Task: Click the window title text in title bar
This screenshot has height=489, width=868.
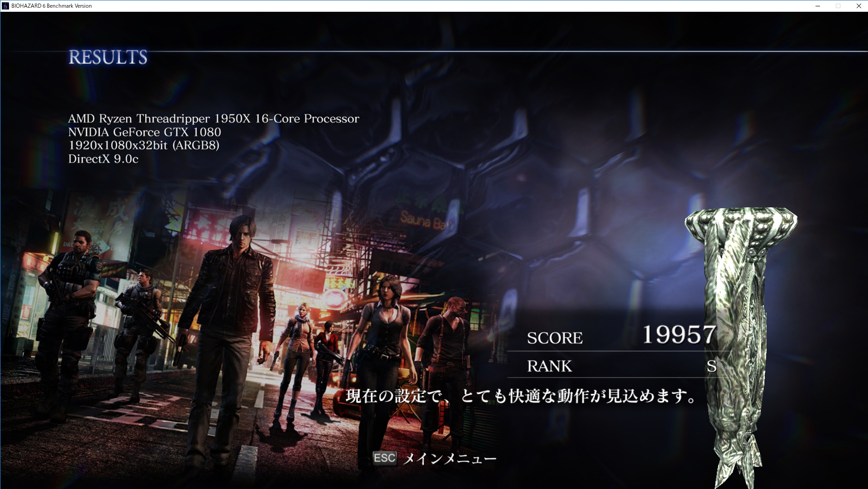Action: click(51, 6)
